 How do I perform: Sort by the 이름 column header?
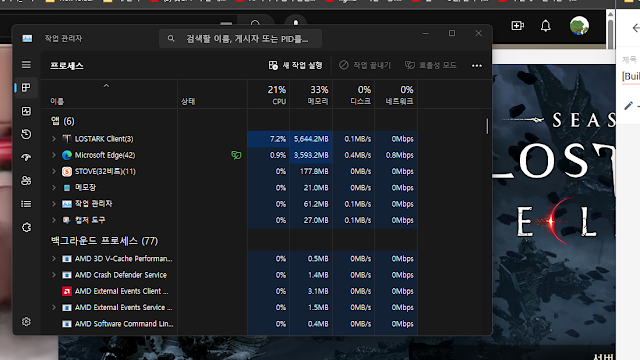pos(109,95)
